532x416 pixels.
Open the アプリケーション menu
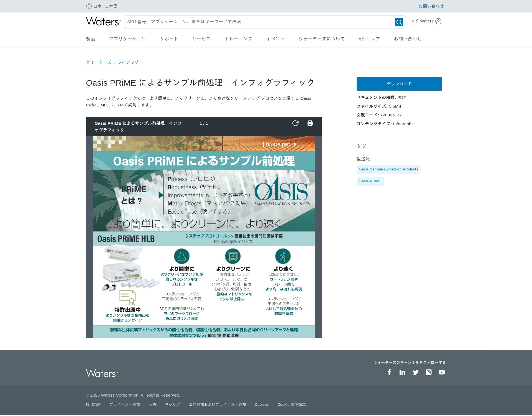(127, 39)
